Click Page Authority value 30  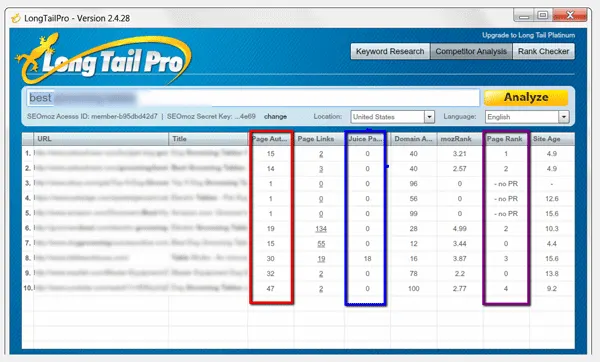271,259
